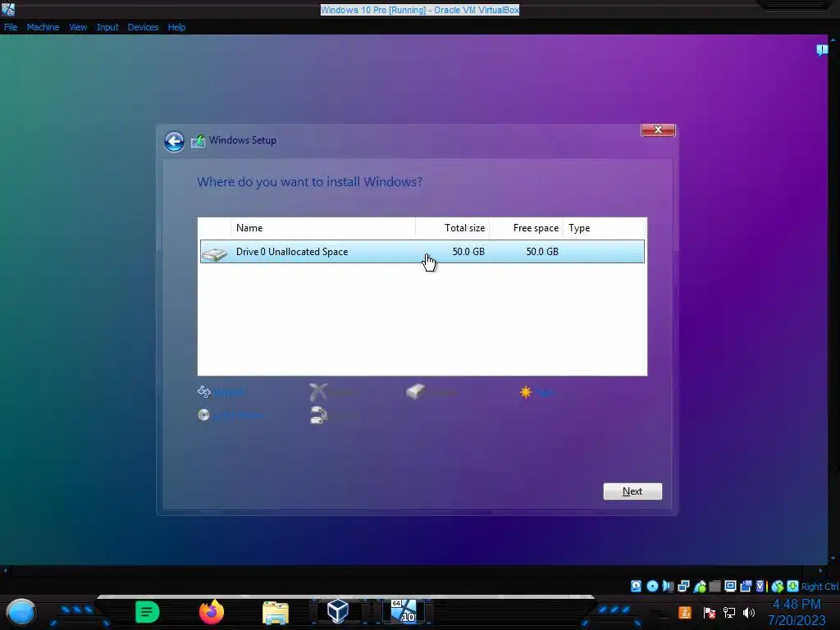
Task: Open the green chat app on the taskbar
Action: coord(148,612)
